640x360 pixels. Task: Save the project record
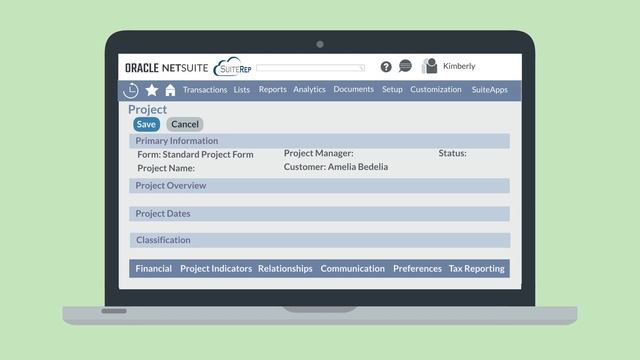(x=146, y=124)
